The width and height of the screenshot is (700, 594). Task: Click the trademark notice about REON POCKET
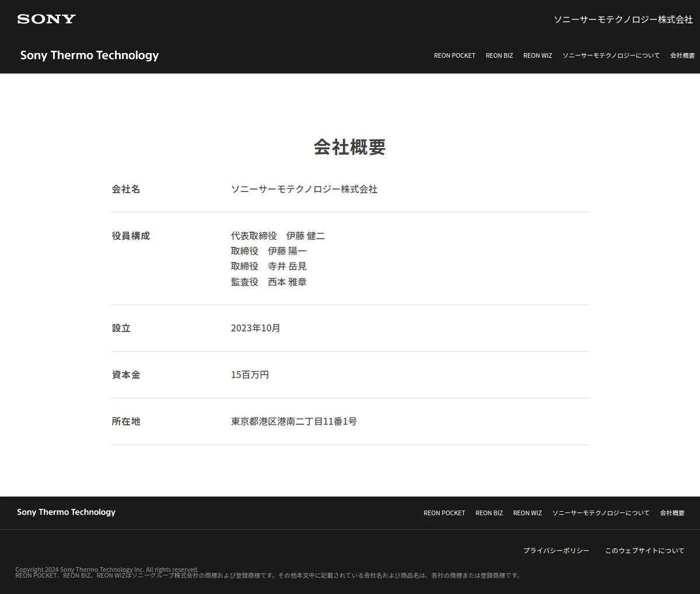click(x=268, y=575)
